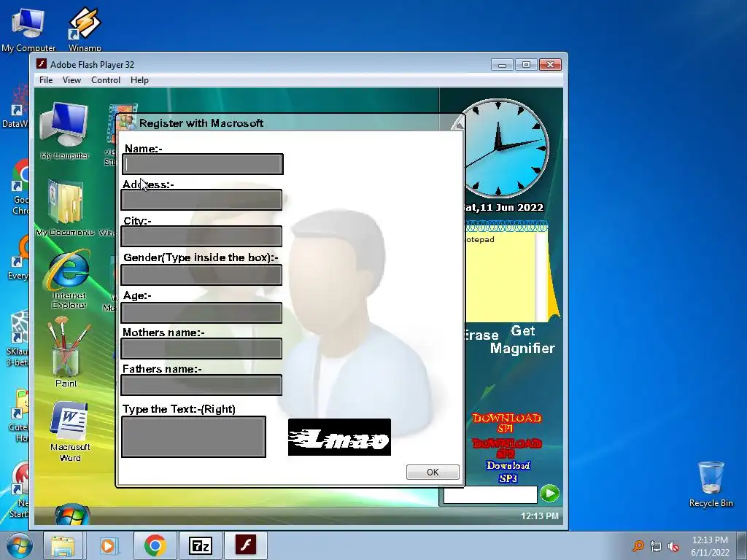Click the system clock 12:13 PM in tray
This screenshot has width=747, height=560.
[x=710, y=540]
